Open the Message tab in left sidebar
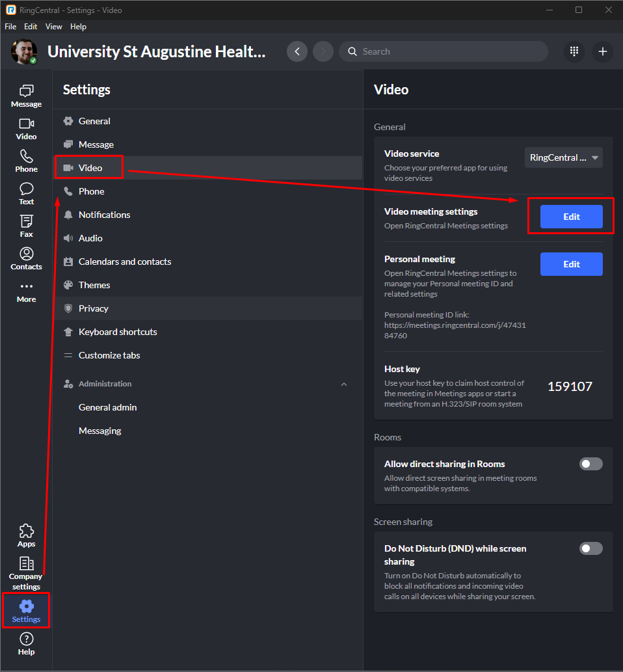This screenshot has width=623, height=672. (x=26, y=96)
